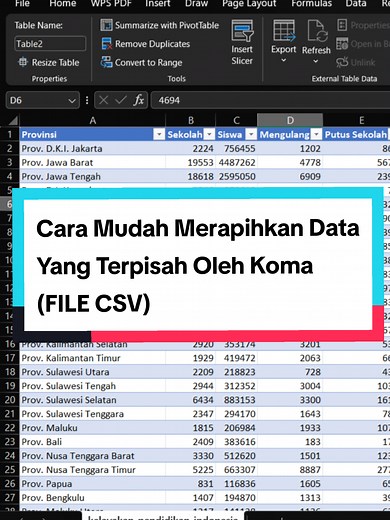Click the Resize Table button label
This screenshot has width=390, height=520.
55,62
